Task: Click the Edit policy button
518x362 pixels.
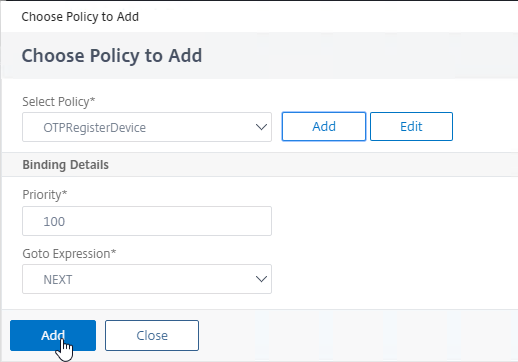Action: click(411, 127)
